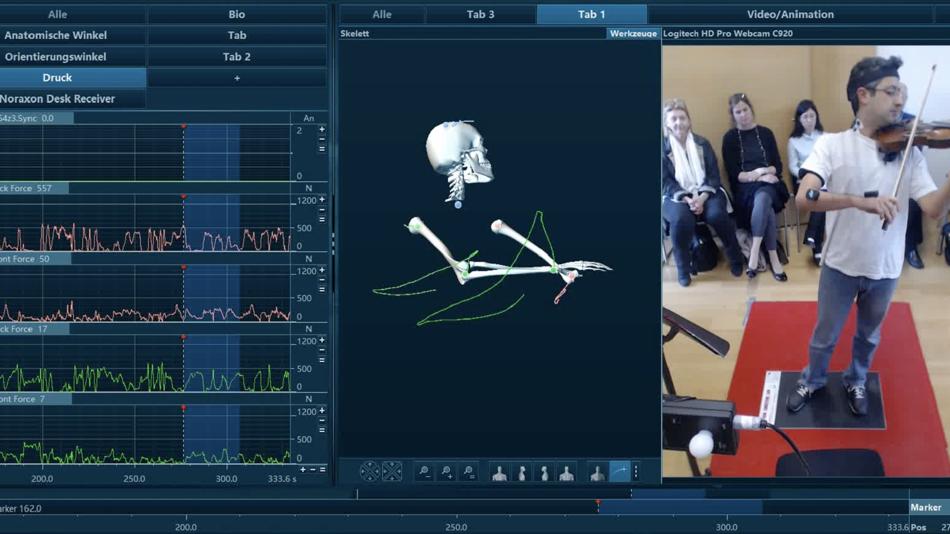This screenshot has width=950, height=534.
Task: Select the tab labeled Tab
Action: click(x=237, y=35)
